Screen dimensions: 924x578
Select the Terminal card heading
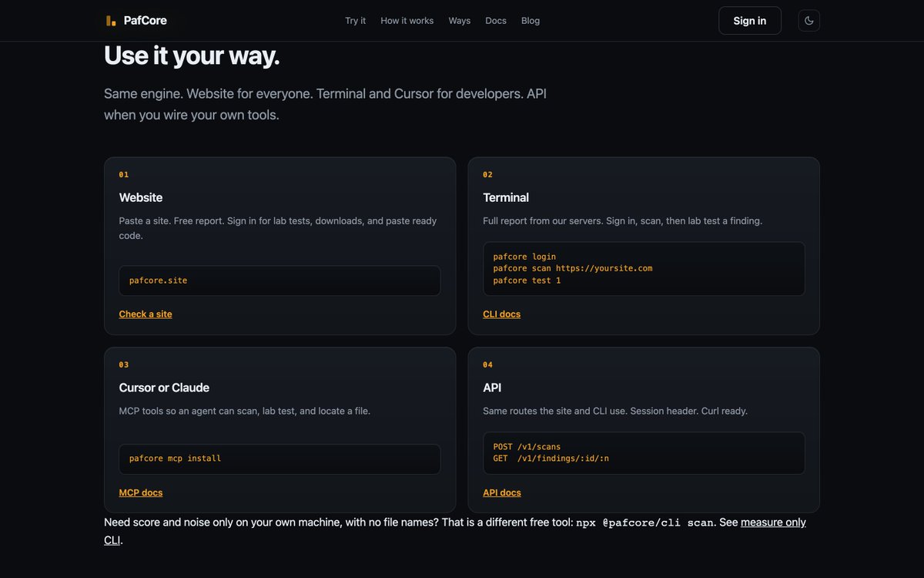click(506, 197)
